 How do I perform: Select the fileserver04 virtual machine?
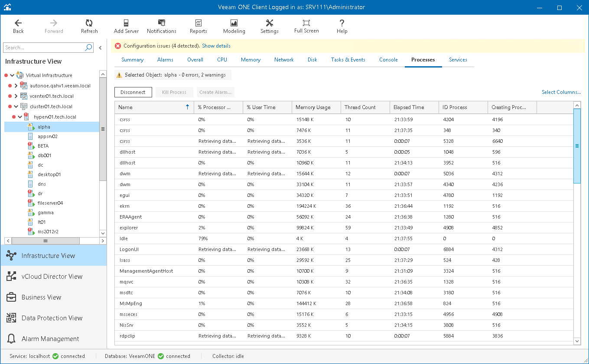50,203
